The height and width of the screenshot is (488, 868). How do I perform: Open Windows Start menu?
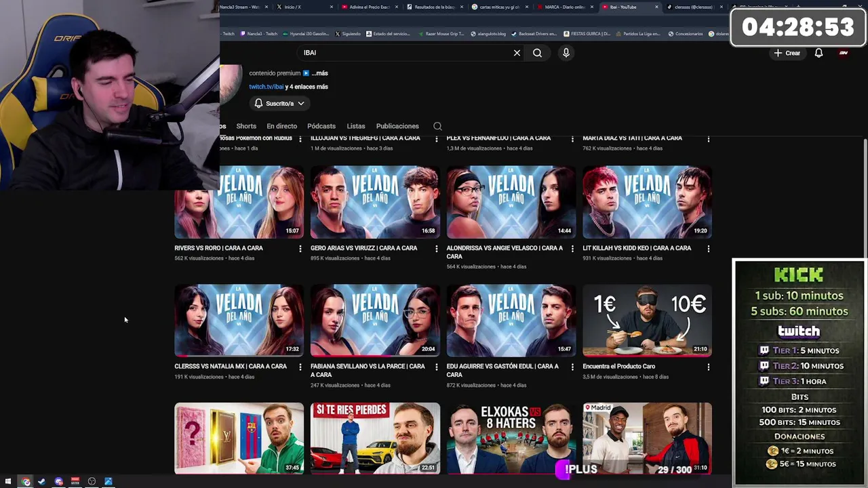pos(9,481)
